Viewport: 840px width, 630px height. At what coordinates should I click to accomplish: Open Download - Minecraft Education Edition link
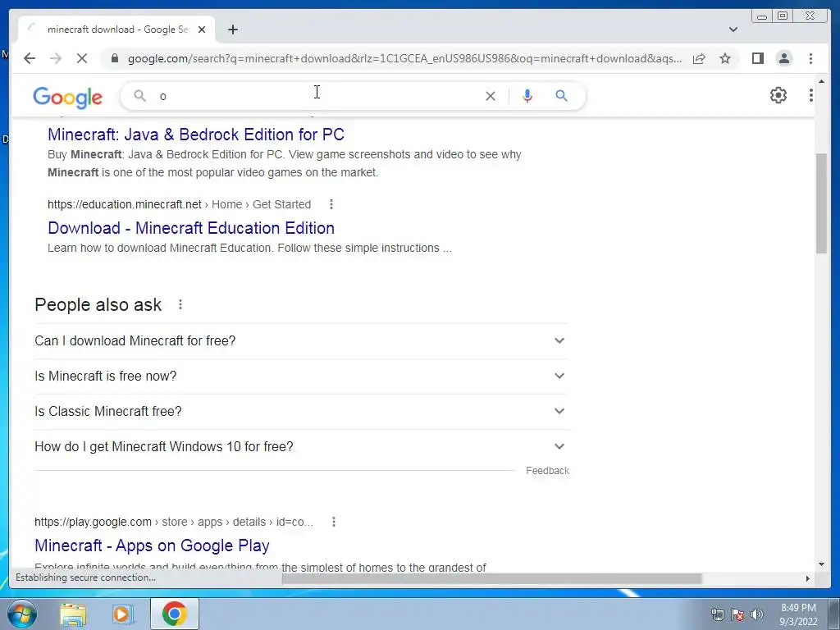coord(191,228)
